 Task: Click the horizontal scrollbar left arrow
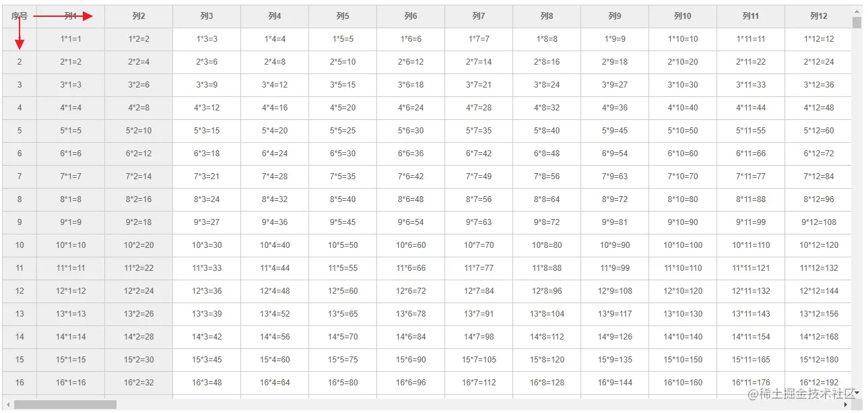click(7, 405)
